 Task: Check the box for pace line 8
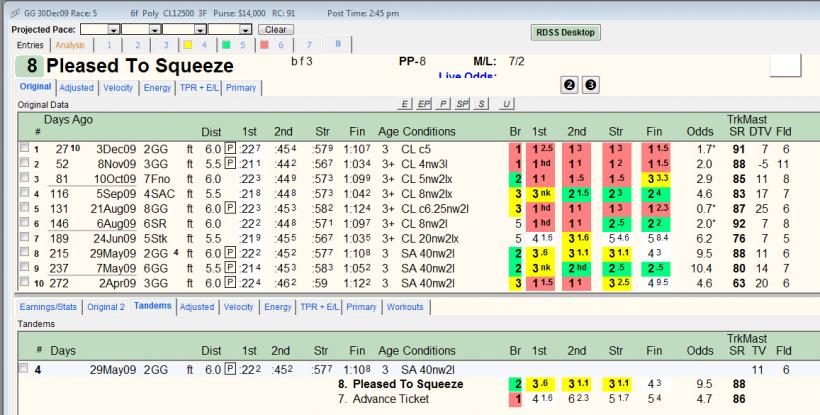click(24, 252)
